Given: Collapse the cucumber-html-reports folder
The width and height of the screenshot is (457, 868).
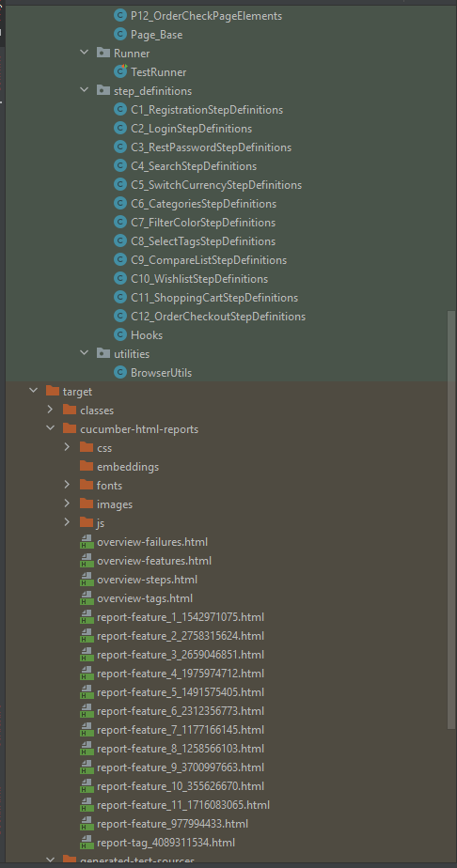Looking at the screenshot, I should [51, 428].
